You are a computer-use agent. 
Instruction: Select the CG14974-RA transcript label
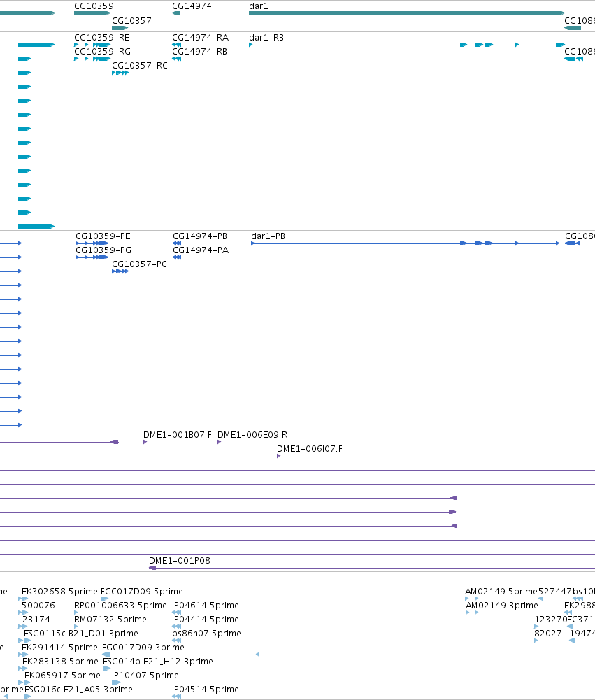click(x=200, y=38)
